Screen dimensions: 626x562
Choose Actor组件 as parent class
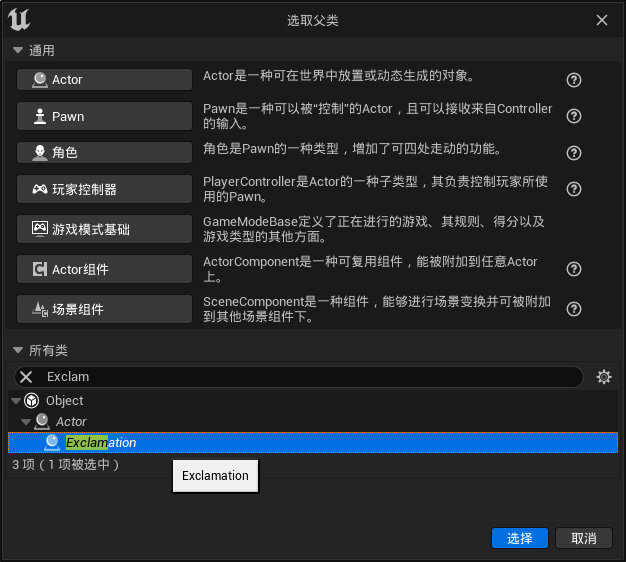104,269
